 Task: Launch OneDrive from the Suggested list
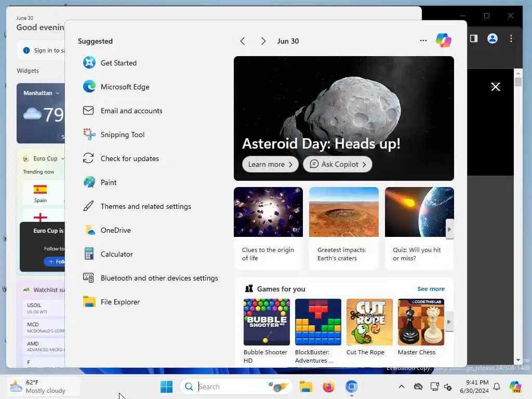tap(107, 230)
